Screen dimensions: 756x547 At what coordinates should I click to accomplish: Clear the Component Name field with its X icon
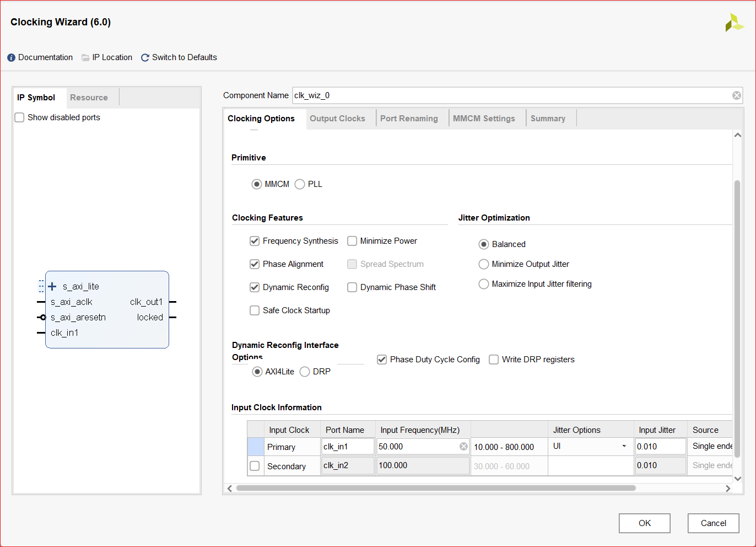point(736,95)
